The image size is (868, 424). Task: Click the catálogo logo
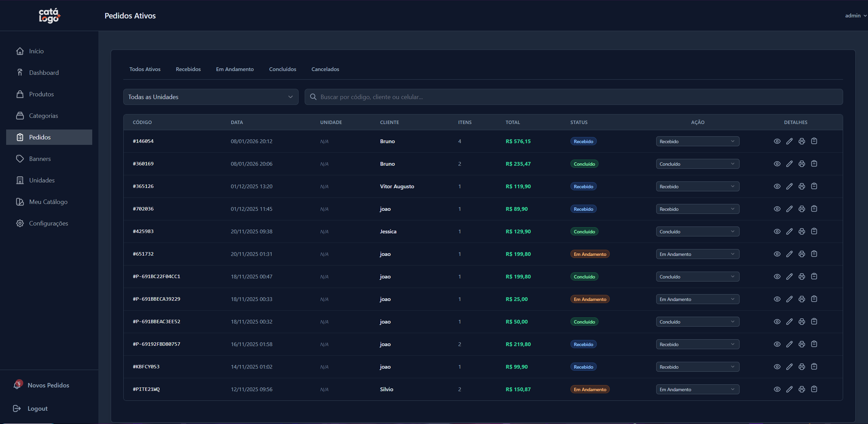pyautogui.click(x=49, y=16)
